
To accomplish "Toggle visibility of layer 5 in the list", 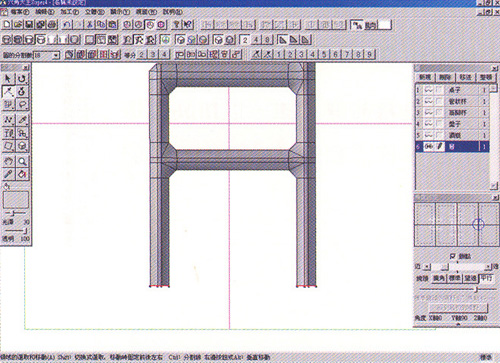I will coord(429,135).
